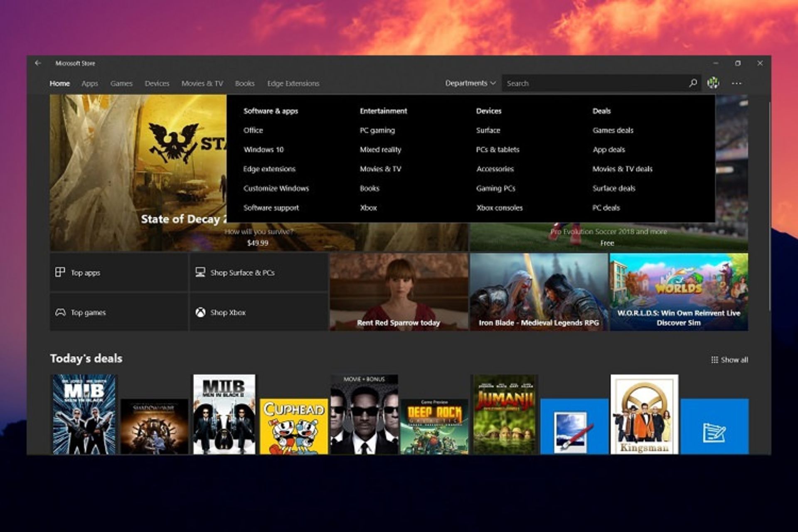The image size is (798, 532).
Task: Click the Software & apps heading
Action: 271,111
